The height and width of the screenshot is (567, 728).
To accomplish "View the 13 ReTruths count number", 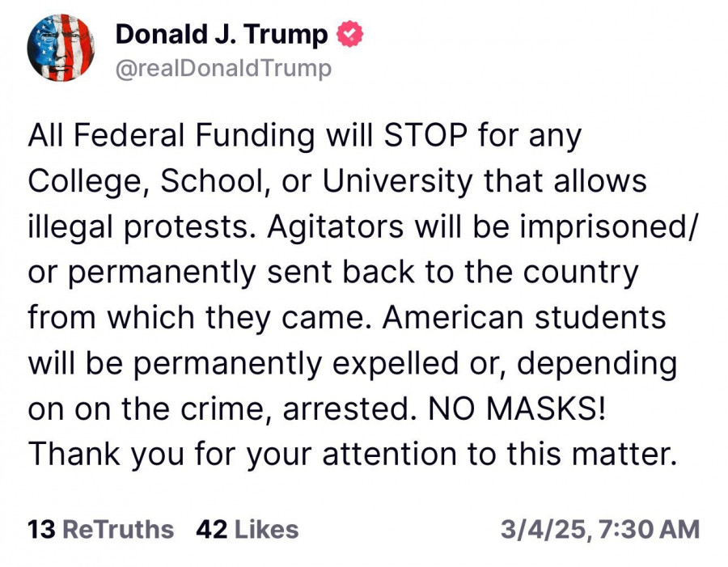I will [x=40, y=530].
